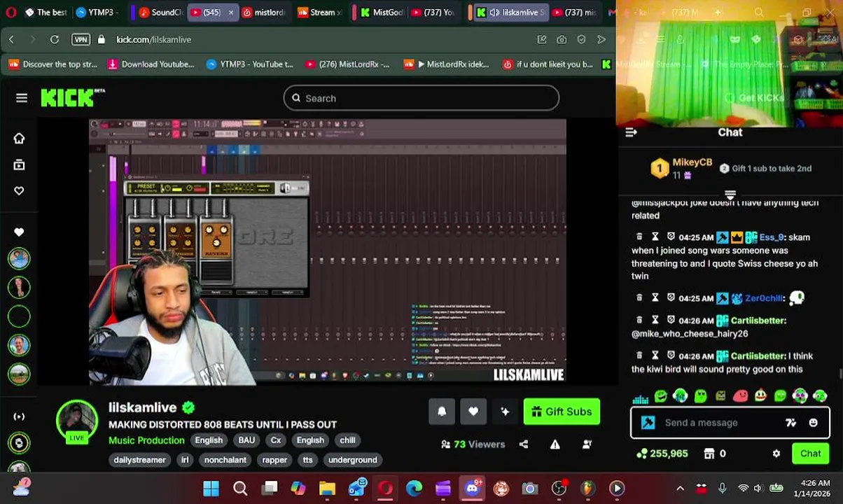Open lilskamlive's profile avatar
This screenshot has width=843, height=504.
[x=76, y=421]
